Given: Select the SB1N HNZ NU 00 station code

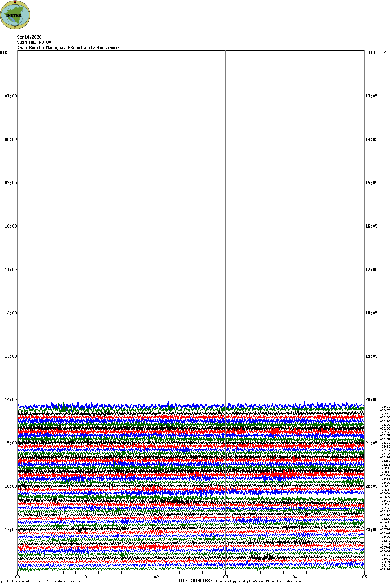Looking at the screenshot, I should [34, 42].
